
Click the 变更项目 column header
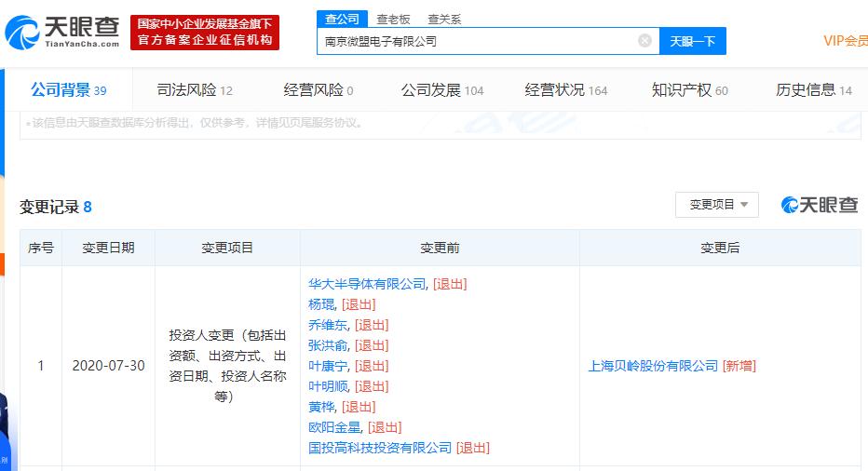tap(227, 248)
